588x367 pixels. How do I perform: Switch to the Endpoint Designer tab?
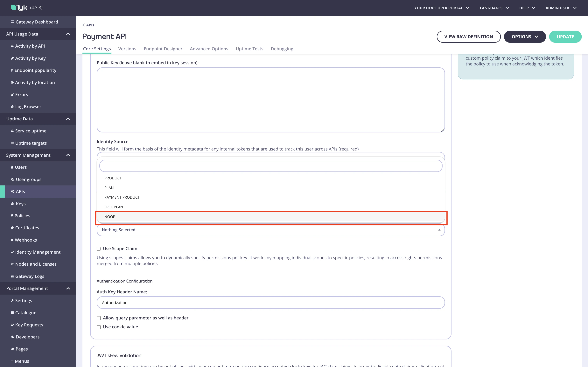pos(163,49)
